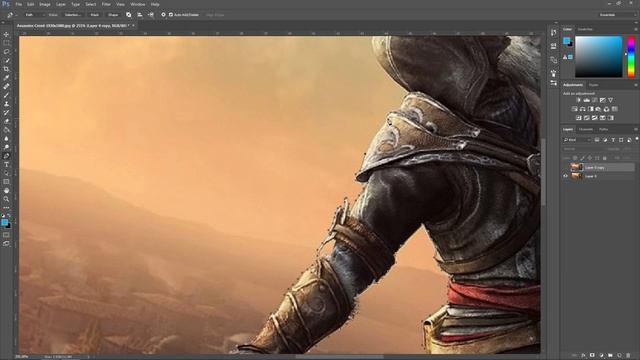
Task: Open the Layers panel menu
Action: [636, 129]
